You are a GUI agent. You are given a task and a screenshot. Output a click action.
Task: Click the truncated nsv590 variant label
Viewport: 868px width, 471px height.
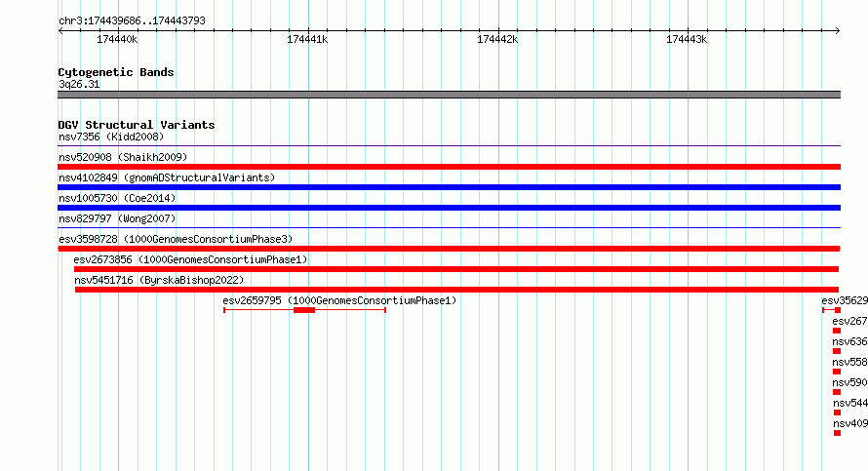849,382
